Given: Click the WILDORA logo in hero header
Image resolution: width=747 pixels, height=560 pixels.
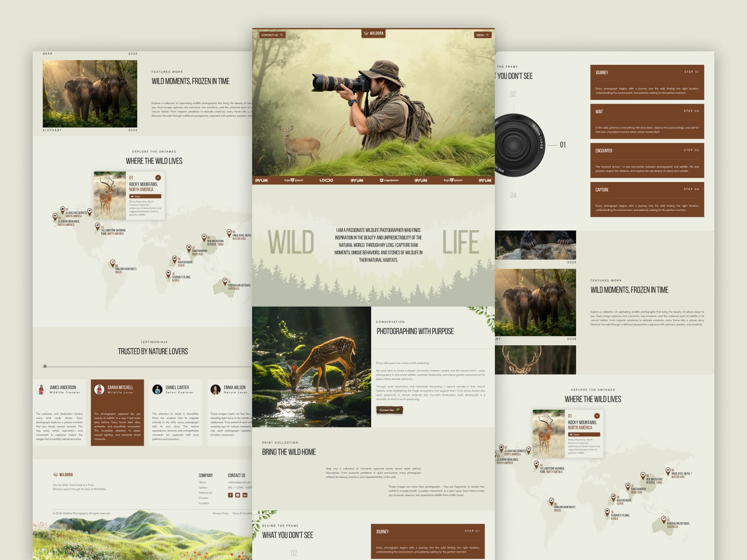Looking at the screenshot, I should tap(373, 34).
